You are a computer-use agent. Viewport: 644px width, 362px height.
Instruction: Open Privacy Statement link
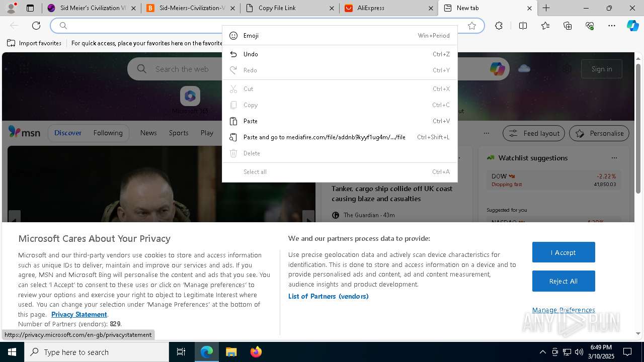coord(79,314)
